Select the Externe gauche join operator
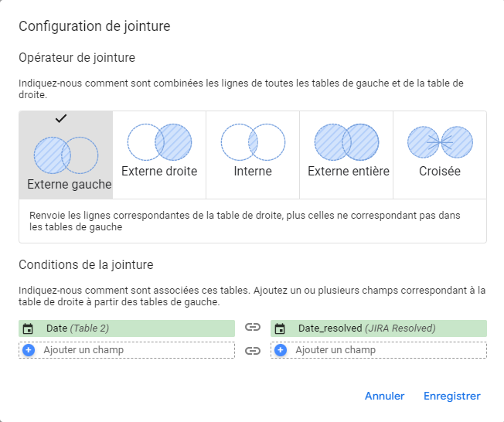The image size is (504, 422). (66, 155)
